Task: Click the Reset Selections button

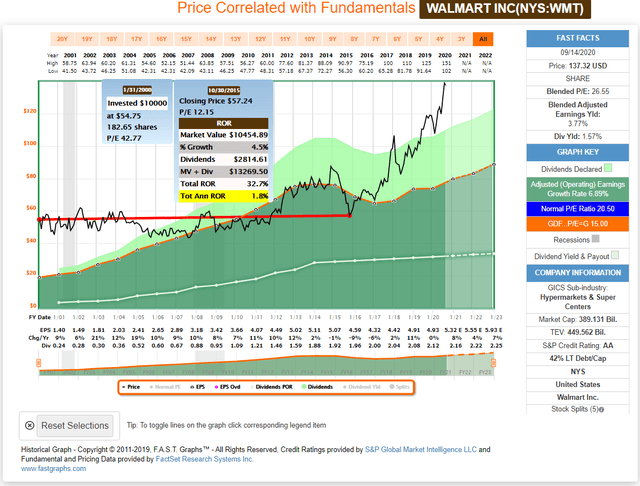Action: click(68, 425)
